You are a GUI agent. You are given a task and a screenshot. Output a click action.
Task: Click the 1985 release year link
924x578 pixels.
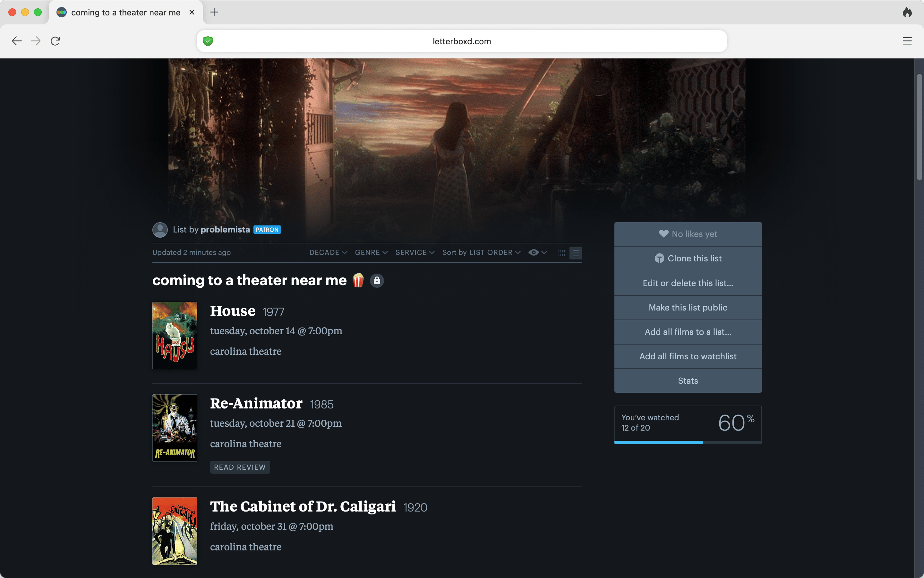click(321, 405)
